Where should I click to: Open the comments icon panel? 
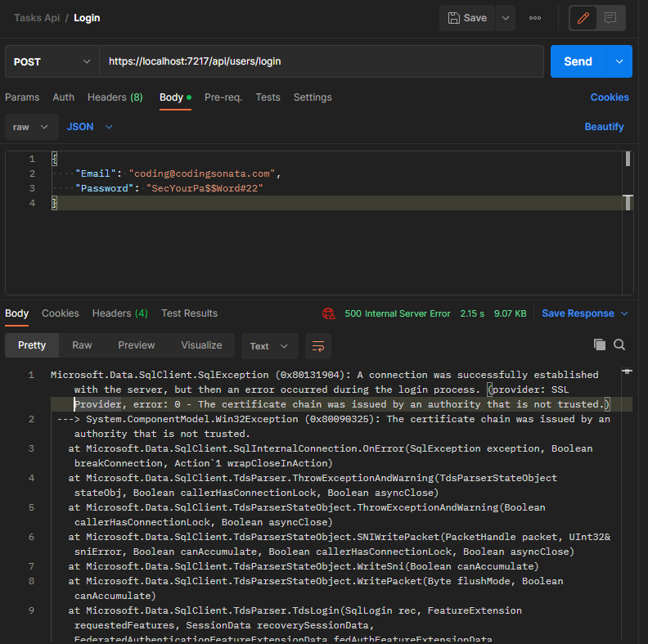pyautogui.click(x=610, y=18)
